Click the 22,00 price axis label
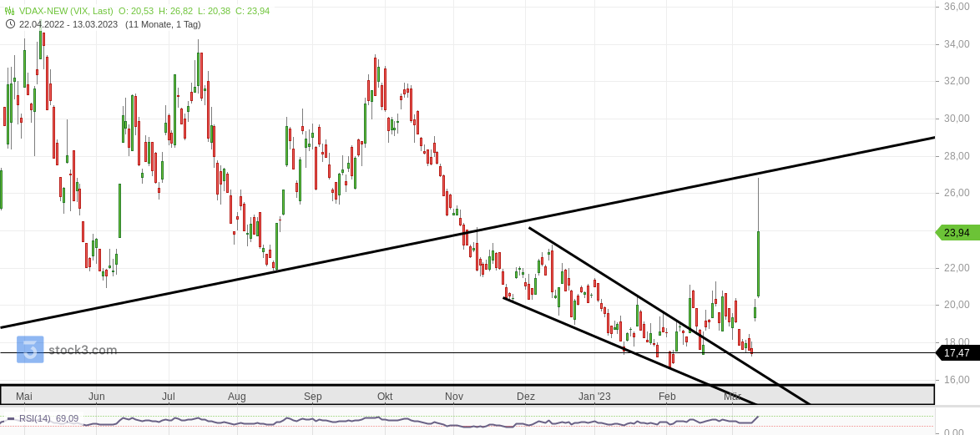Image resolution: width=980 pixels, height=435 pixels. coord(957,267)
